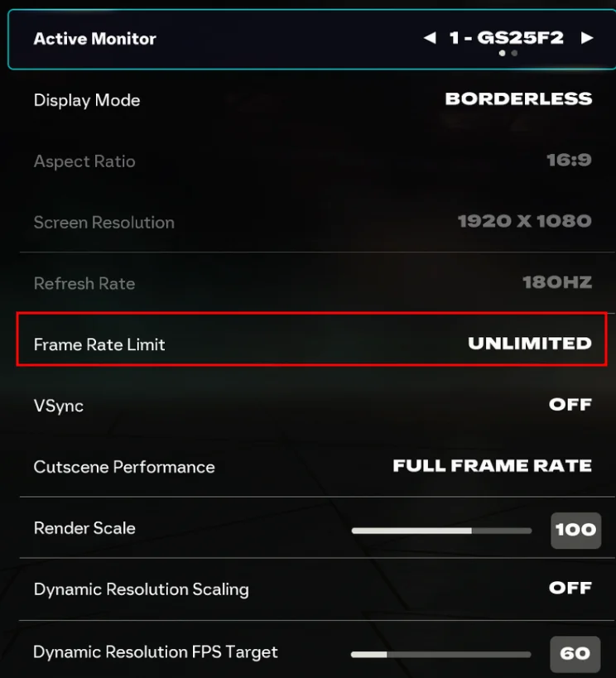This screenshot has width=616, height=678.
Task: Click the FPS Target 60 value box
Action: pyautogui.click(x=575, y=654)
